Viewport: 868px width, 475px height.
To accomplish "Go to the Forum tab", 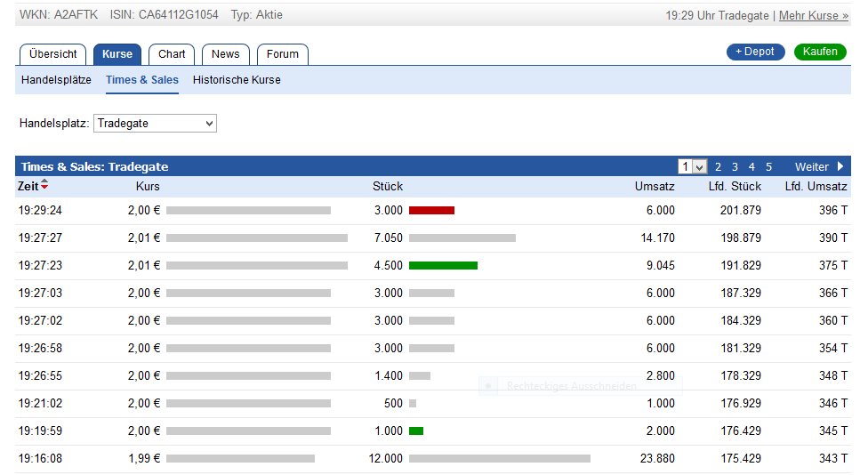I will click(282, 54).
